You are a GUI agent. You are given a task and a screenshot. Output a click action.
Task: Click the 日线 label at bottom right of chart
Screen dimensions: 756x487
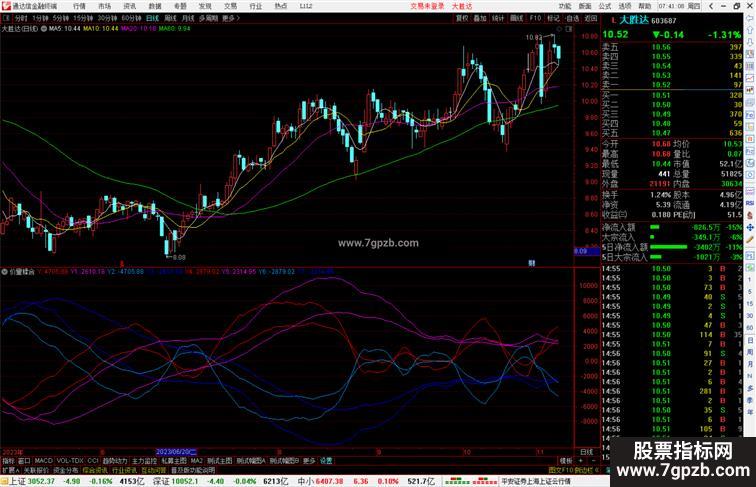click(x=586, y=452)
